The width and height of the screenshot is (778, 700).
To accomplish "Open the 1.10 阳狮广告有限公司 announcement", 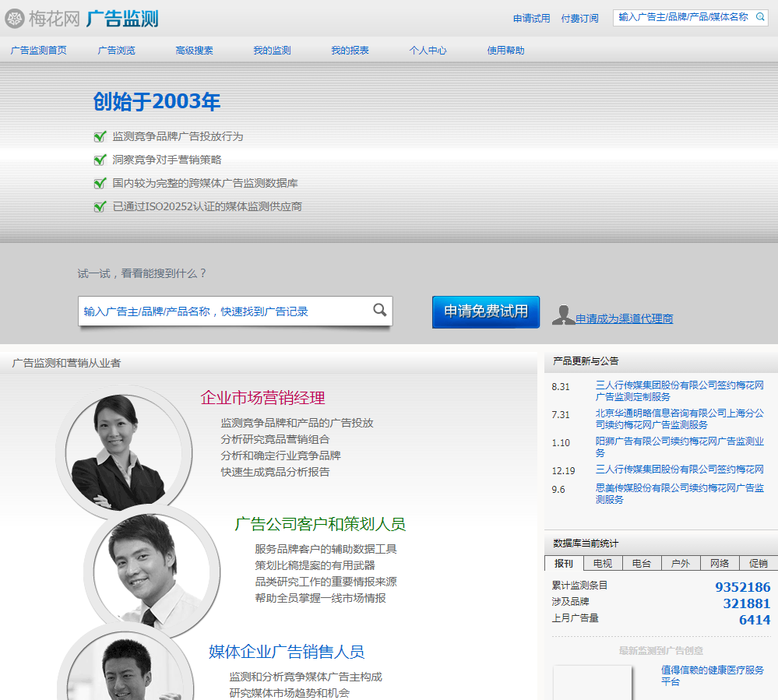I will (x=680, y=447).
